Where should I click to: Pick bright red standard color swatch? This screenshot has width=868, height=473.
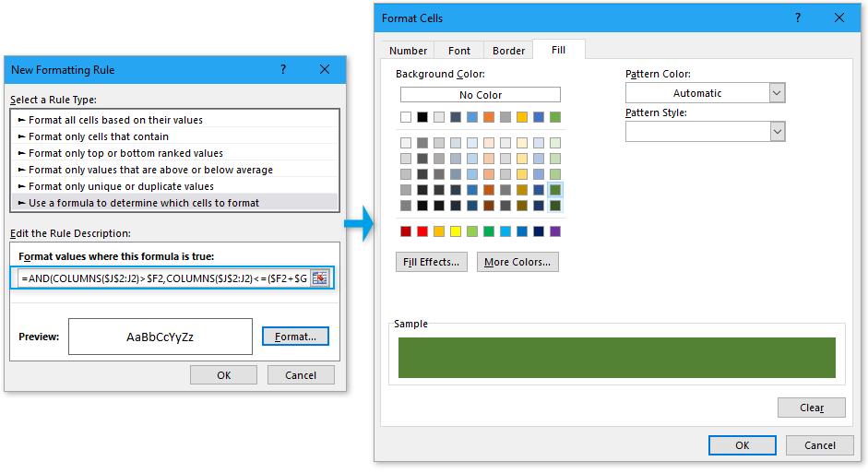[422, 231]
